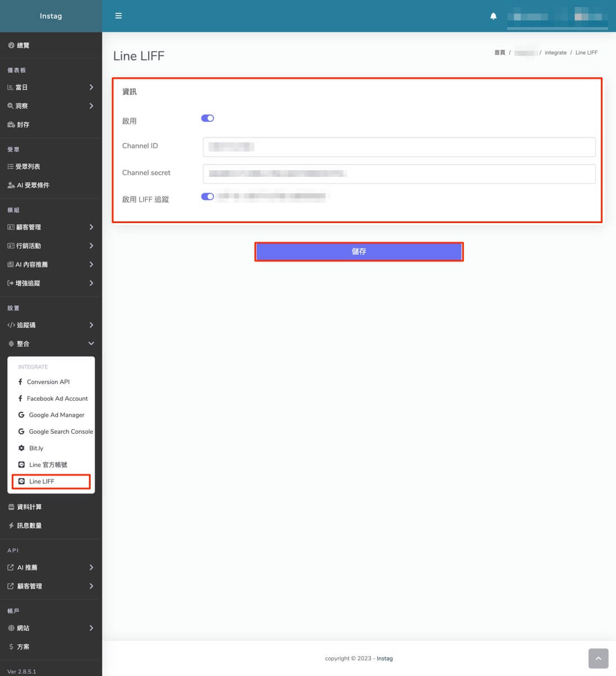616x676 pixels.
Task: Select the Bit.ly gear icon
Action: (21, 448)
